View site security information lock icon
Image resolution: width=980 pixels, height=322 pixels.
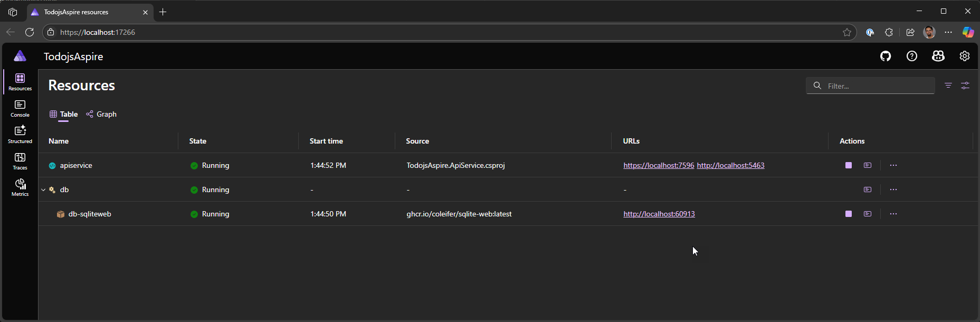pos(51,32)
